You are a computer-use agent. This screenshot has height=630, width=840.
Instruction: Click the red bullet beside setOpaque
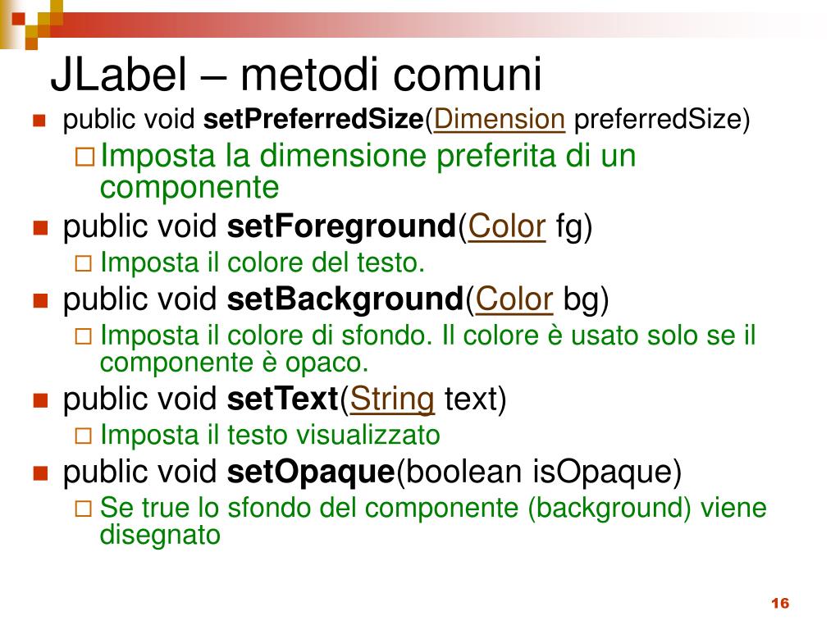(40, 473)
